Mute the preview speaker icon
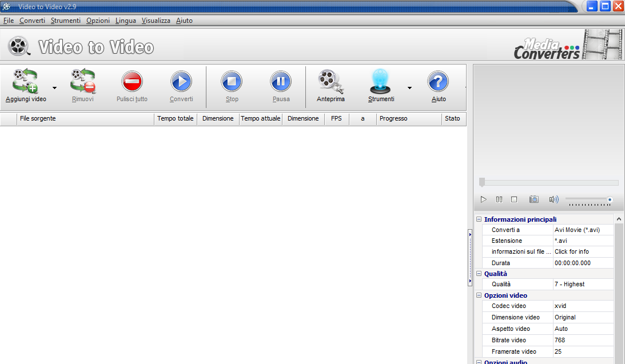 point(554,199)
